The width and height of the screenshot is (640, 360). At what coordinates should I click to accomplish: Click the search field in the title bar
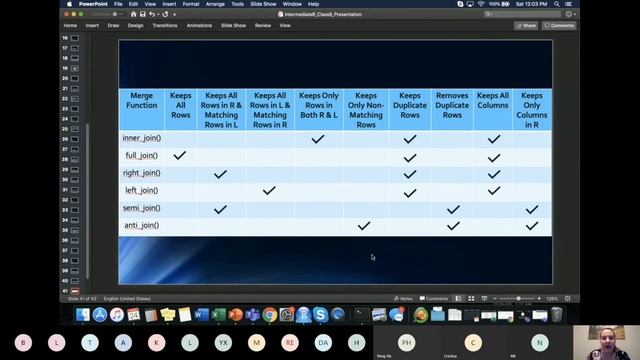point(522,14)
